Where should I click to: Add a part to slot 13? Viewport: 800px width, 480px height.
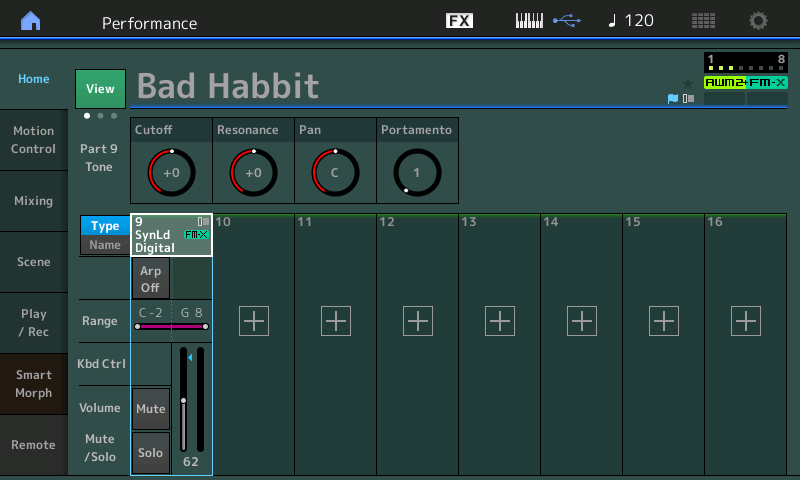point(500,321)
